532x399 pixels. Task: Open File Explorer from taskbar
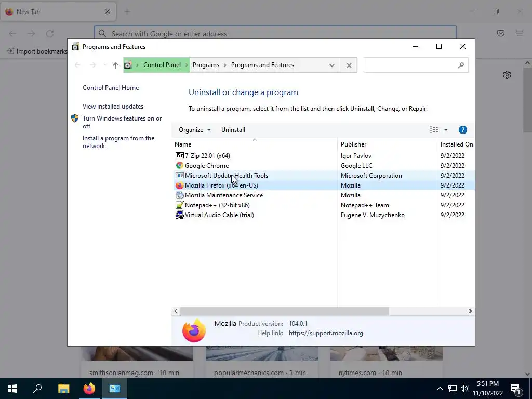click(x=63, y=389)
